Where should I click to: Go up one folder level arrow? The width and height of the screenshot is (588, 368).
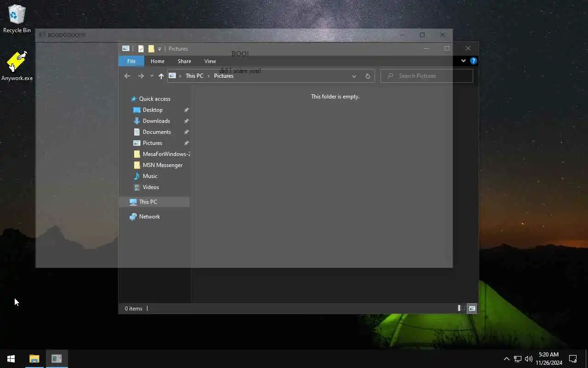pos(161,76)
